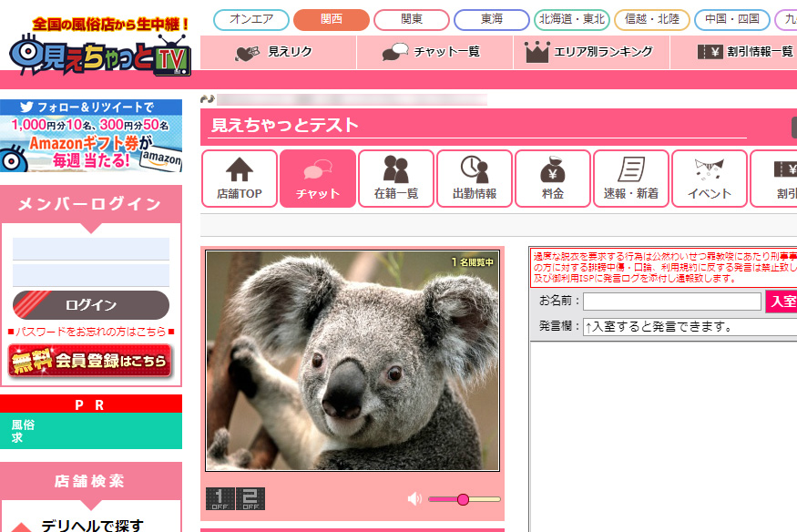Open the 見えリク heart icon link
The width and height of the screenshot is (797, 532).
248,52
